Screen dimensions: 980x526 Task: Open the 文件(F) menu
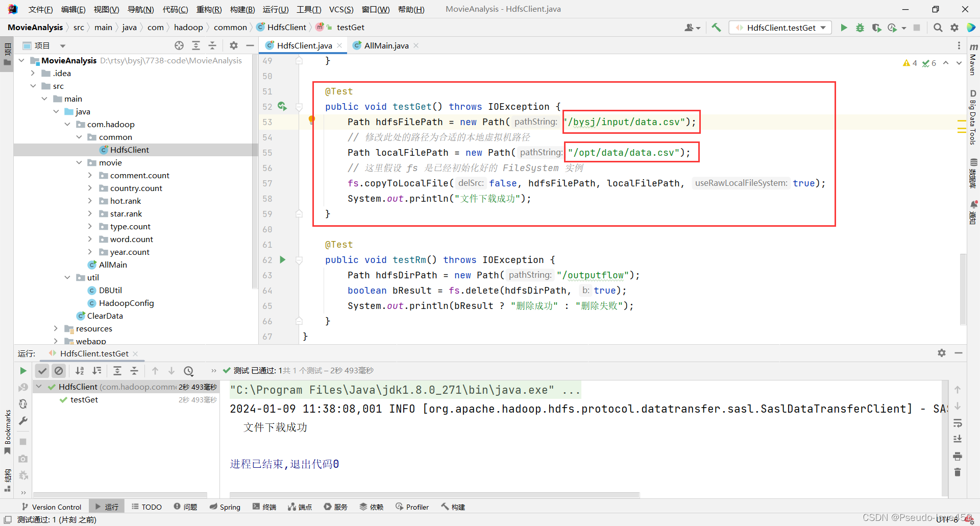coord(40,9)
